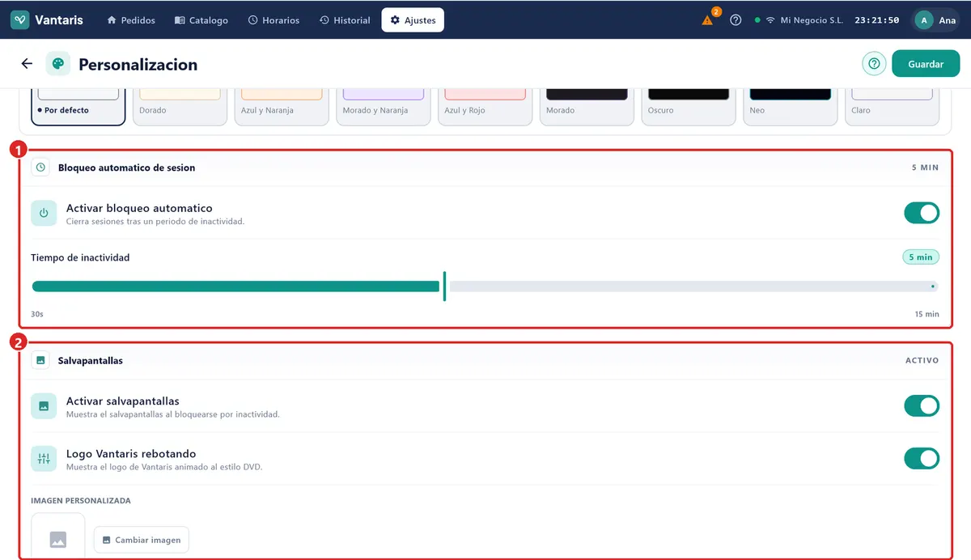This screenshot has width=971, height=560.
Task: Open the Historial tab
Action: [x=345, y=20]
